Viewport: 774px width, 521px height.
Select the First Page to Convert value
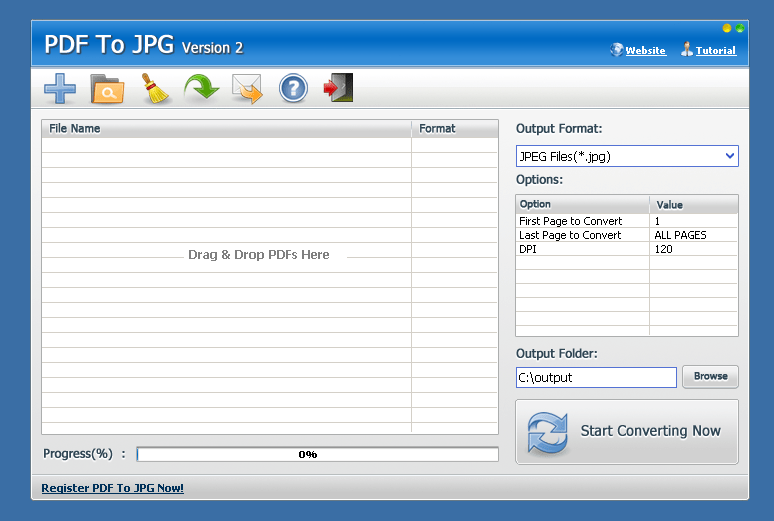tap(693, 221)
